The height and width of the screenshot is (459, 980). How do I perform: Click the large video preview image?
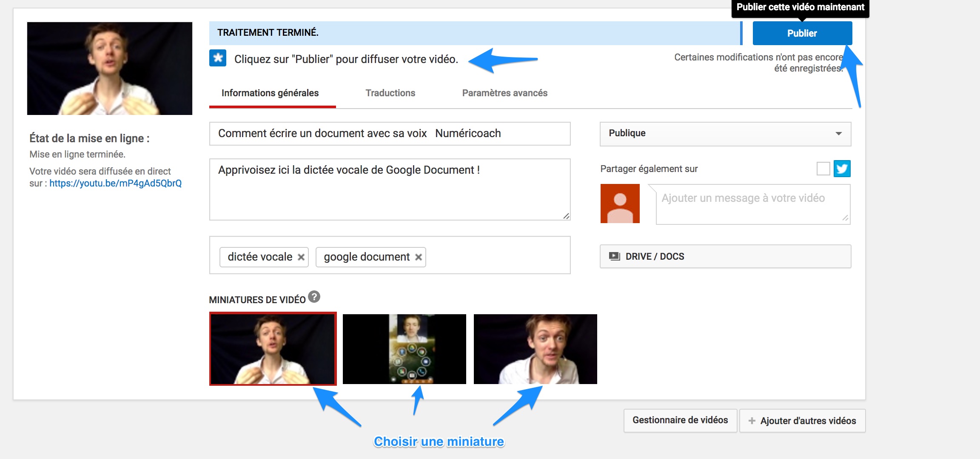pos(110,69)
